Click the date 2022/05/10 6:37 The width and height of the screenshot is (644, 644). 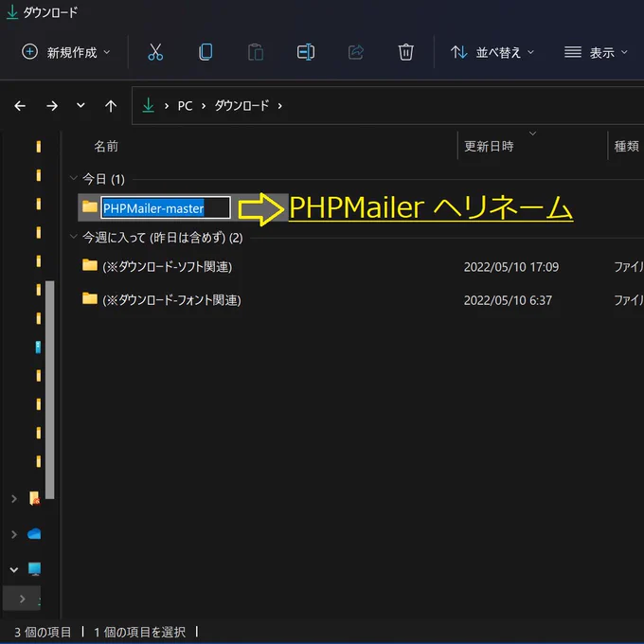click(x=508, y=300)
